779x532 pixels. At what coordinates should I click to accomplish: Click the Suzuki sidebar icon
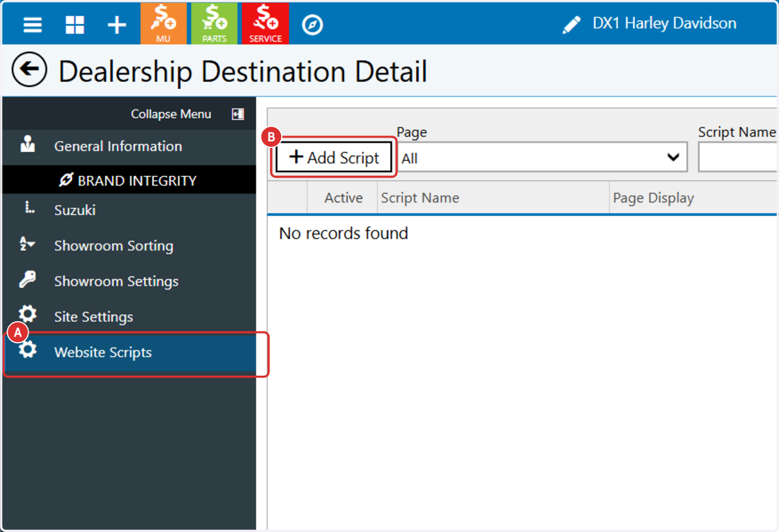pos(28,209)
